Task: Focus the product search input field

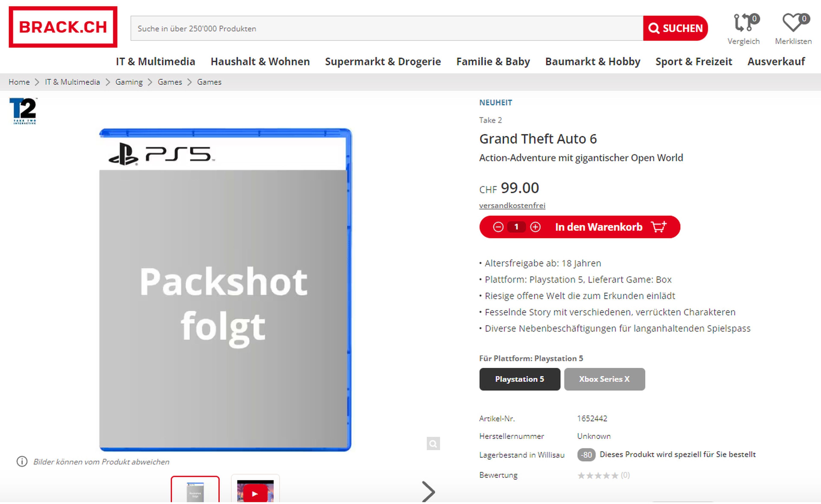Action: (387, 28)
